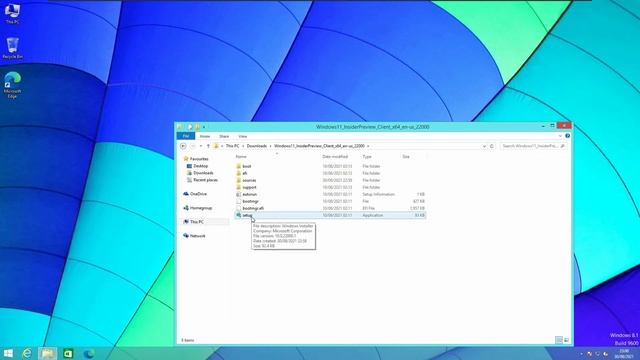Open the volume tray icon

[606, 354]
